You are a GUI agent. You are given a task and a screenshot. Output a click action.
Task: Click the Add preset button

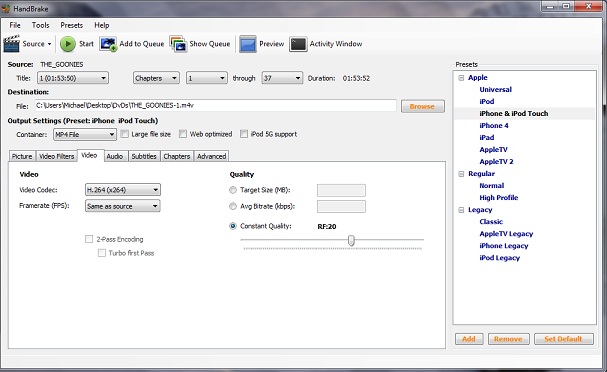coord(469,339)
